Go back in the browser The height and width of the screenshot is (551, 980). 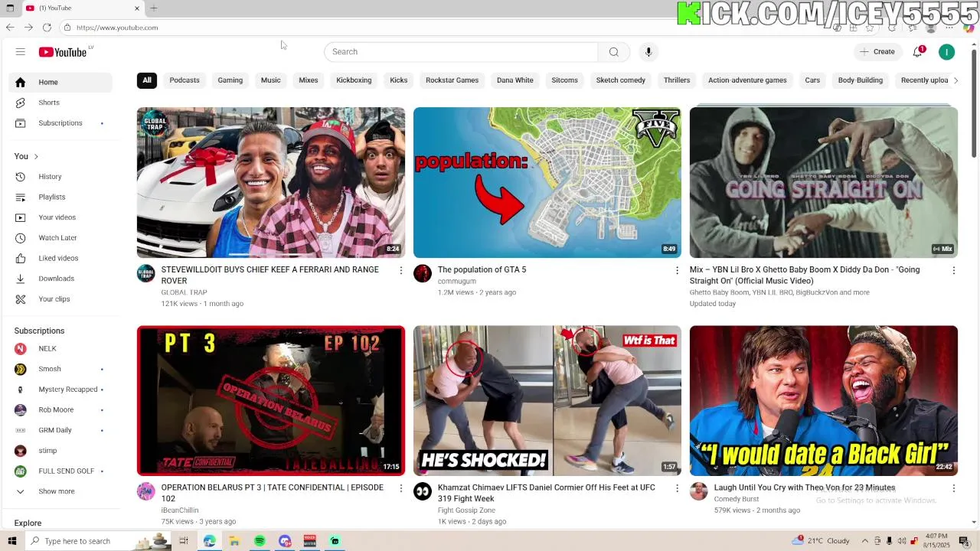coord(10,28)
